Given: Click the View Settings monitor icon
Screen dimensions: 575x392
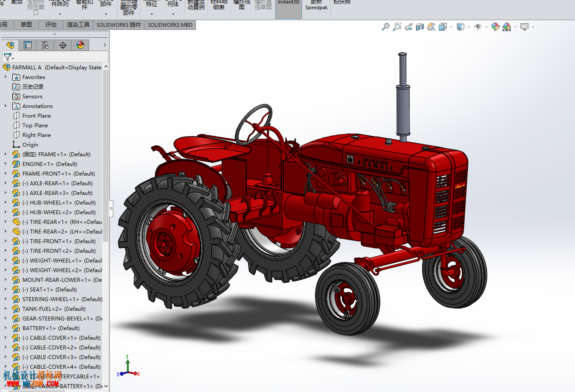Looking at the screenshot, I should click(524, 27).
